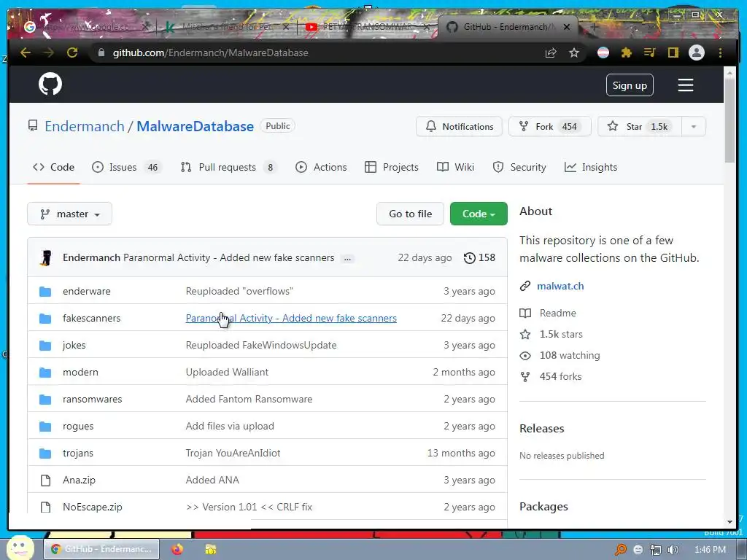The width and height of the screenshot is (747, 560).
Task: Fork the repository with Fork button
Action: coord(550,127)
